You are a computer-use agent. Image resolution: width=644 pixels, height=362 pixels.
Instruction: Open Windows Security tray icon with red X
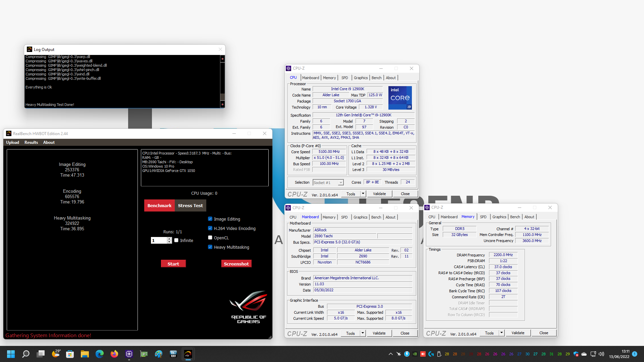[576, 354]
